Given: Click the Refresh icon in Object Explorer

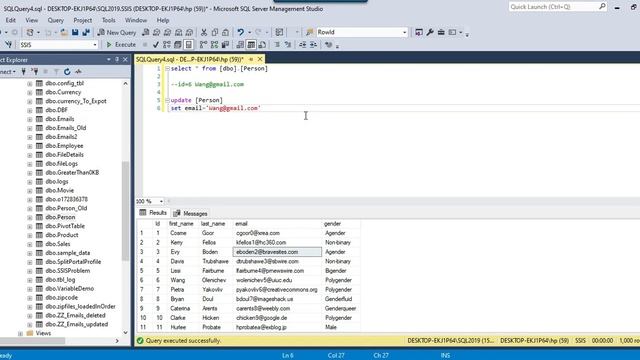Looking at the screenshot, I should pyautogui.click(x=67, y=72).
